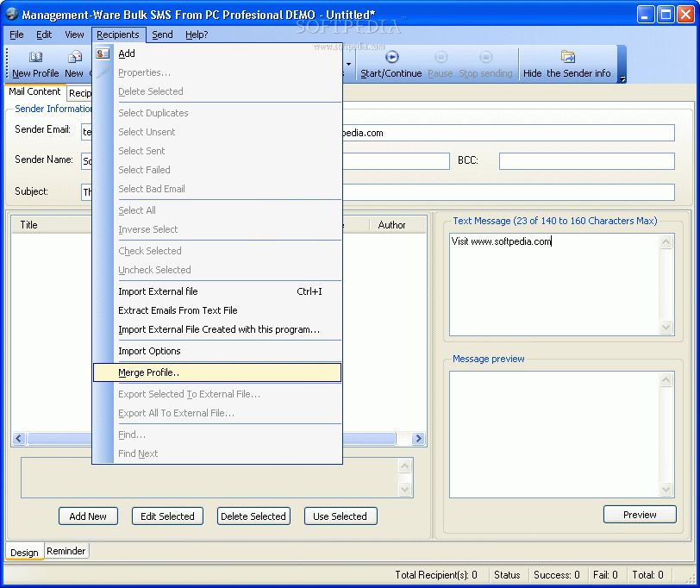Click down arrow of description box scrollbar
The width and height of the screenshot is (700, 588).
click(405, 489)
